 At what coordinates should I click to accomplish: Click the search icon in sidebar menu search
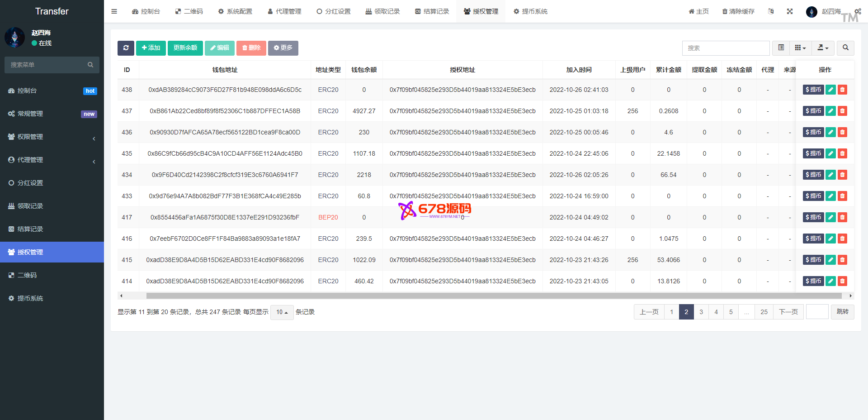[90, 65]
